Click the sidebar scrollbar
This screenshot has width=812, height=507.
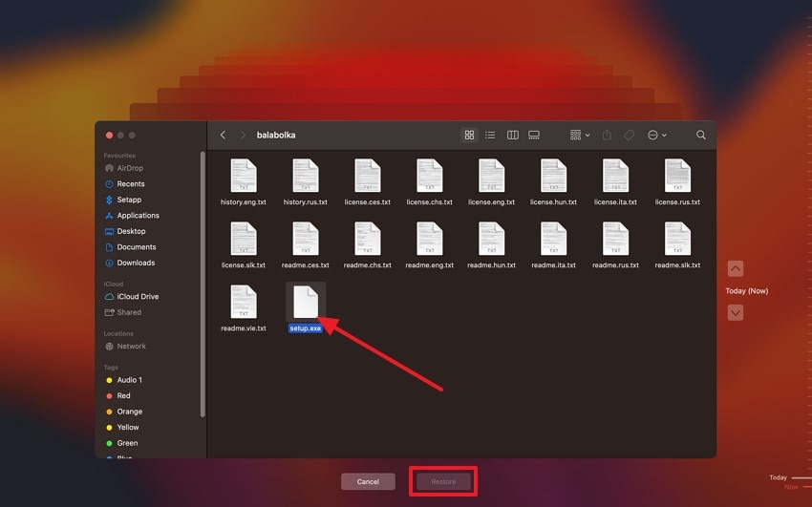(203, 284)
